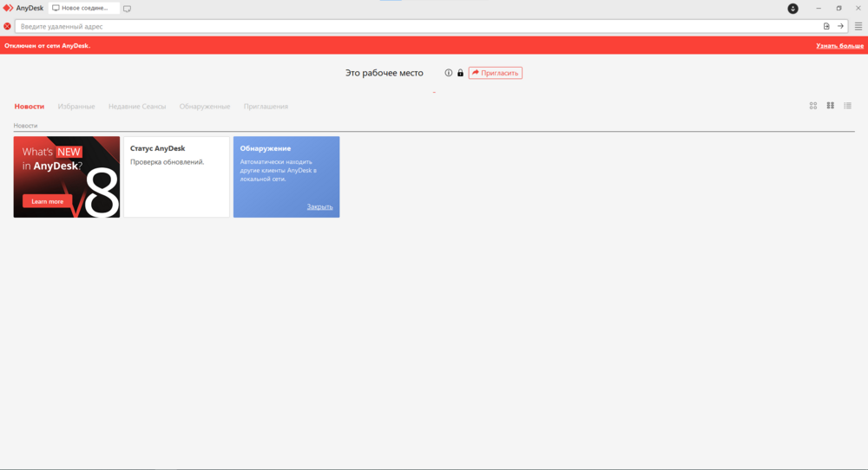868x470 pixels.
Task: Click the red disconnected status icon
Action: coord(7,27)
